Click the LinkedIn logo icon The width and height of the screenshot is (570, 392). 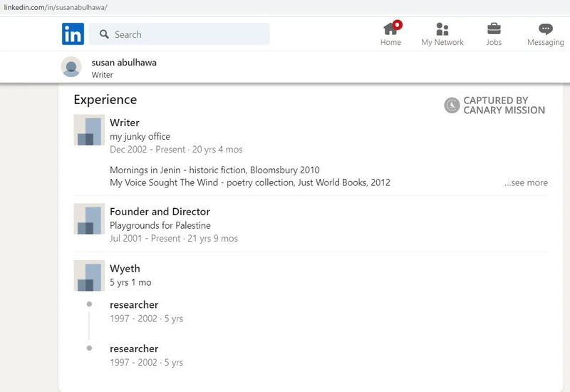(73, 33)
